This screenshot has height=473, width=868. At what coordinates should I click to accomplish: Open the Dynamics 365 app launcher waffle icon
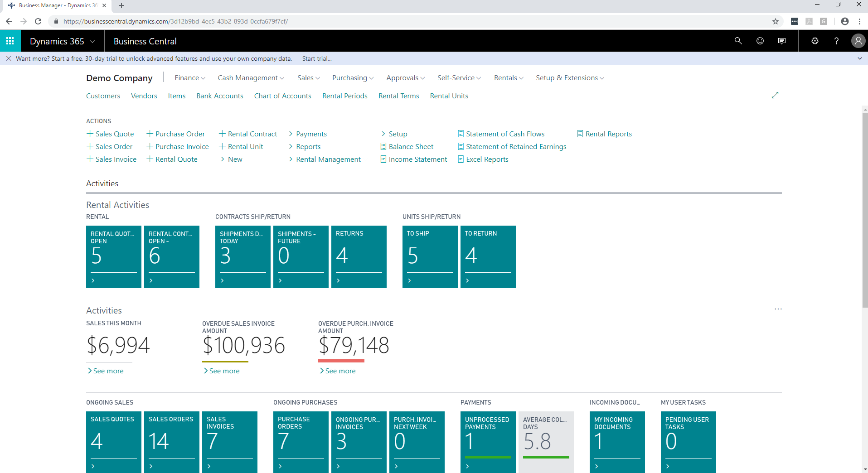[x=10, y=41]
